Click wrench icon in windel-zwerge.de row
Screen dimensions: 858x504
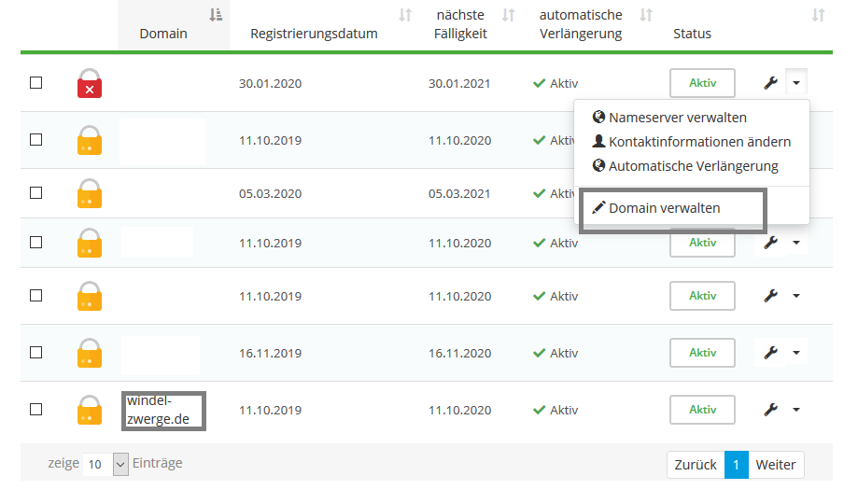pos(770,410)
